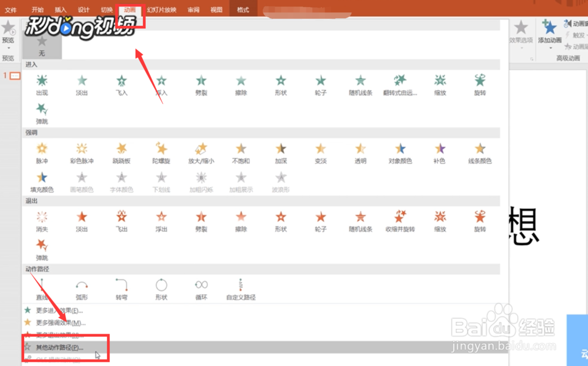The image size is (588, 366).
Task: Open the 格式 contextual tab
Action: tap(243, 10)
